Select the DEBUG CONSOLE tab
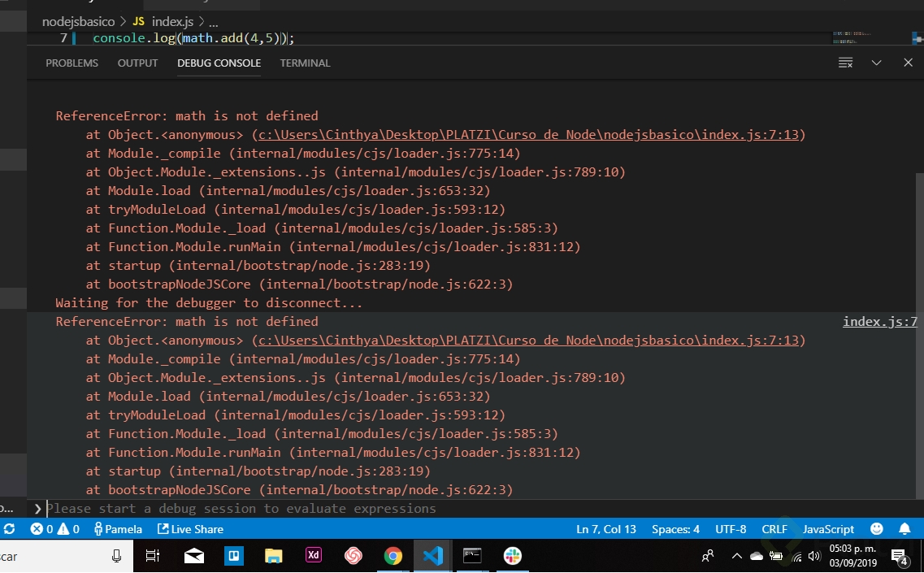 pos(219,63)
